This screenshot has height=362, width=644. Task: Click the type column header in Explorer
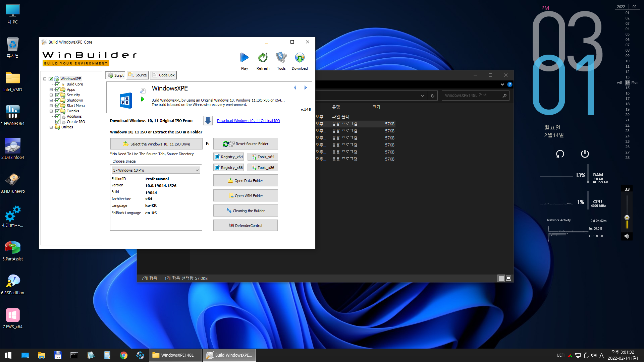[x=350, y=107]
